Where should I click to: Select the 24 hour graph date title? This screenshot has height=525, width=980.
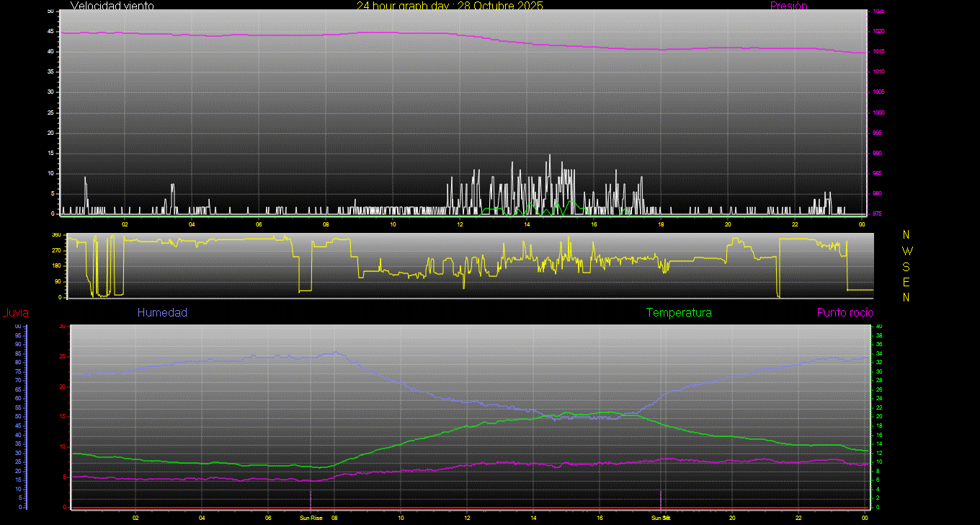(450, 6)
